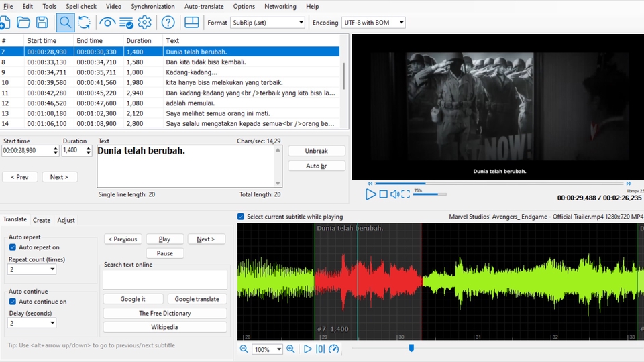
Task: Adjust the video volume slider
Action: 429,194
